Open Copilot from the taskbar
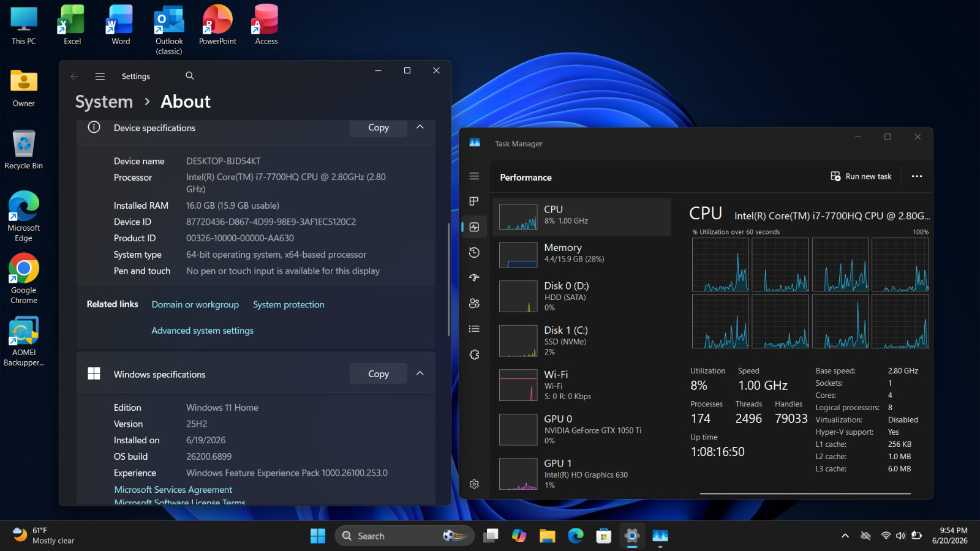 point(519,536)
